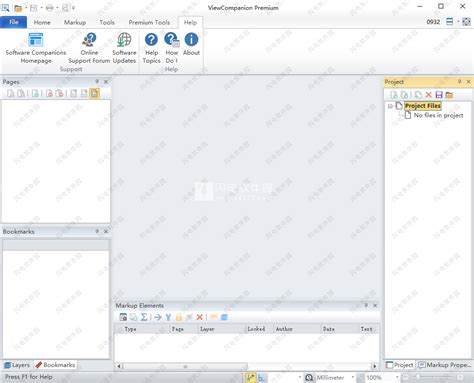Open the File menu
The image size is (474, 383).
pos(14,22)
